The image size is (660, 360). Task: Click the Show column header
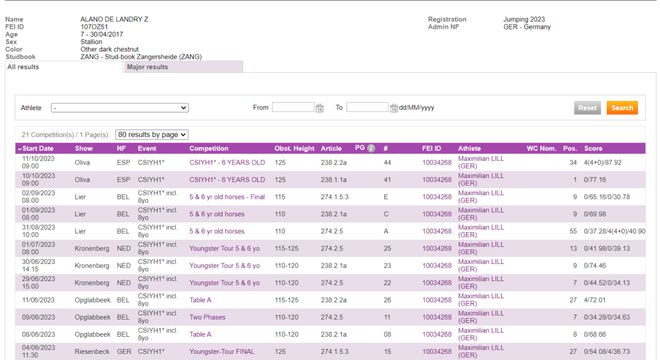(84, 149)
